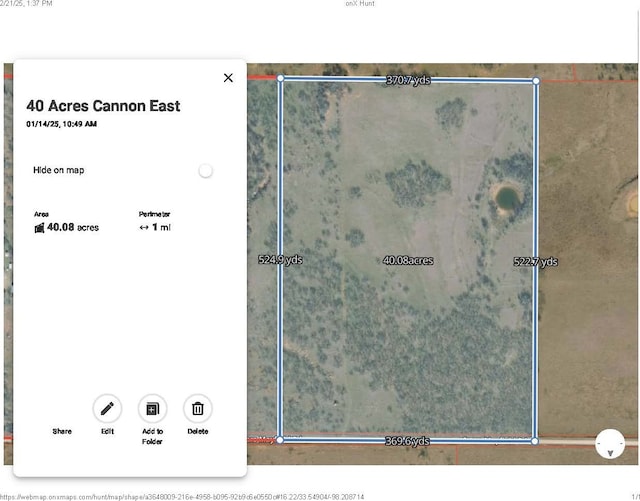640x501 pixels.
Task: Click the 40 Acres Cannon East title
Action: pos(103,106)
